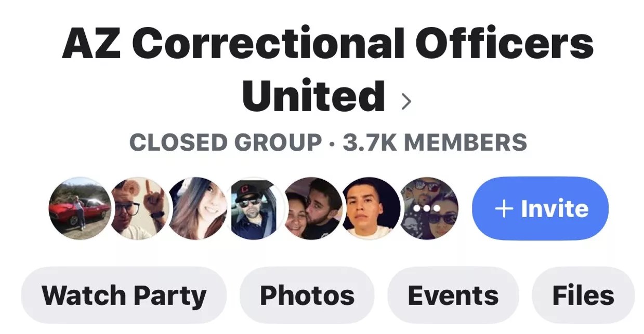Tap the CLOSED GROUP privacy label
The width and height of the screenshot is (644, 334).
point(225,142)
